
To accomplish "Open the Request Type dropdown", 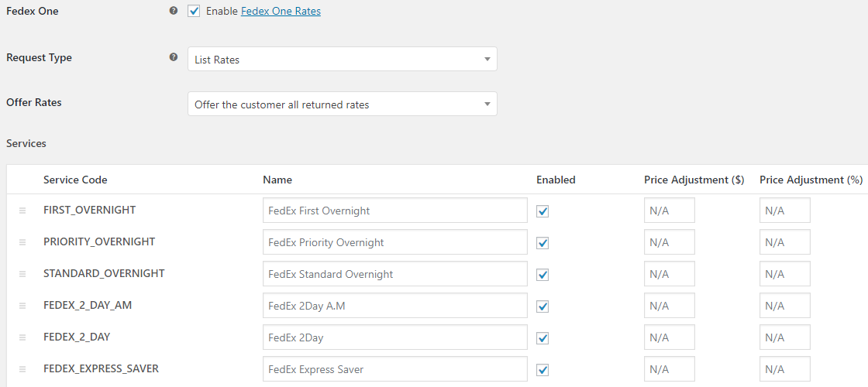I will pos(342,59).
